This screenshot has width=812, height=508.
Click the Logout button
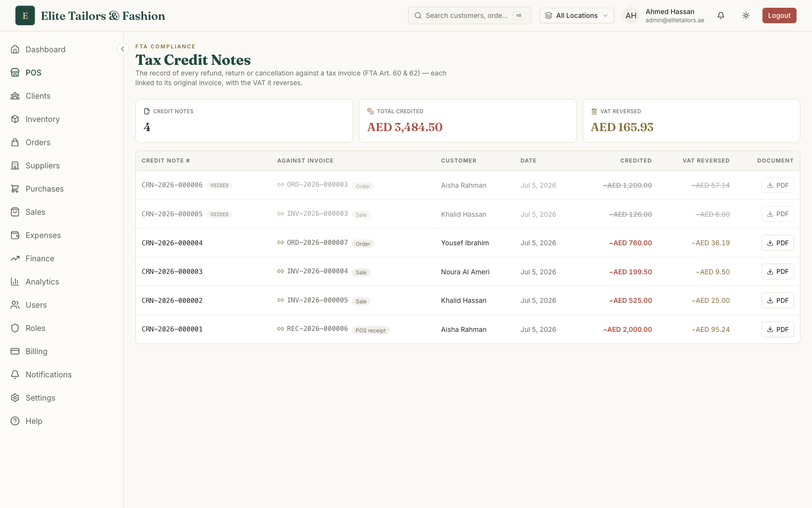click(x=779, y=15)
